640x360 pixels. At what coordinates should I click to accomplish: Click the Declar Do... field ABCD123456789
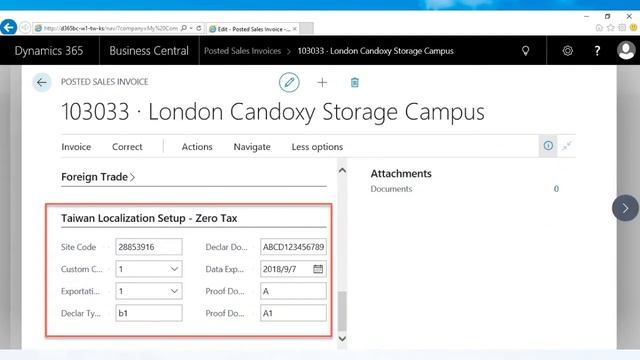point(293,247)
